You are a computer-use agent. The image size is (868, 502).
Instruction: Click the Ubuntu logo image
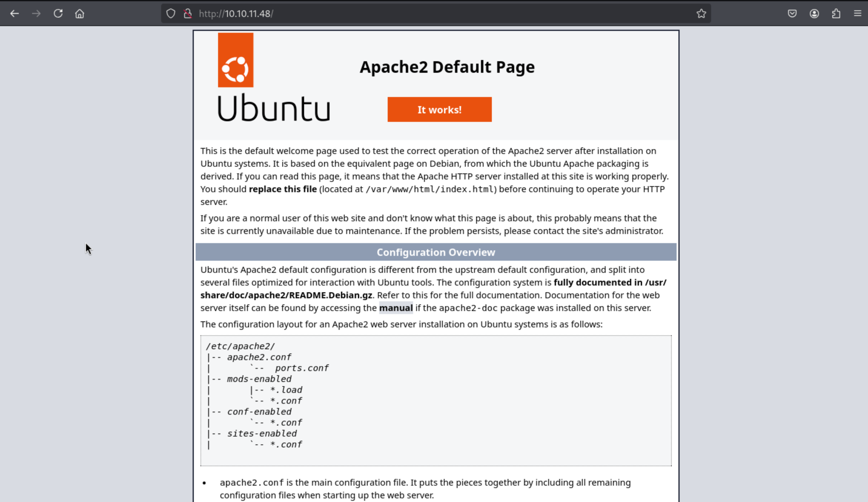point(235,60)
